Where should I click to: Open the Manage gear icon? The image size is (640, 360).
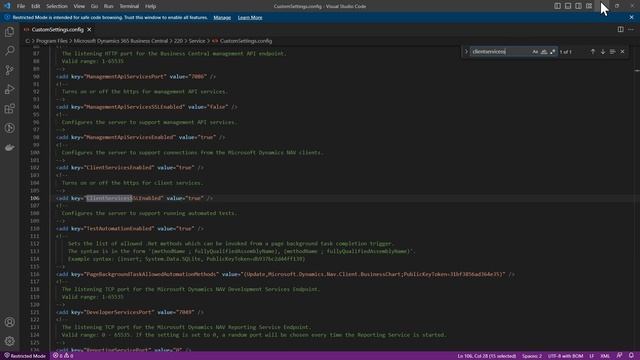[9, 341]
